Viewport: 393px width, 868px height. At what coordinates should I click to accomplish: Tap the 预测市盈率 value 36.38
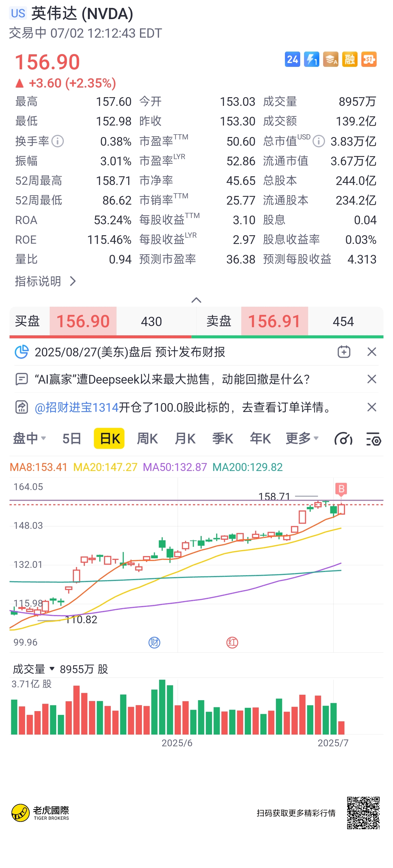click(x=241, y=259)
